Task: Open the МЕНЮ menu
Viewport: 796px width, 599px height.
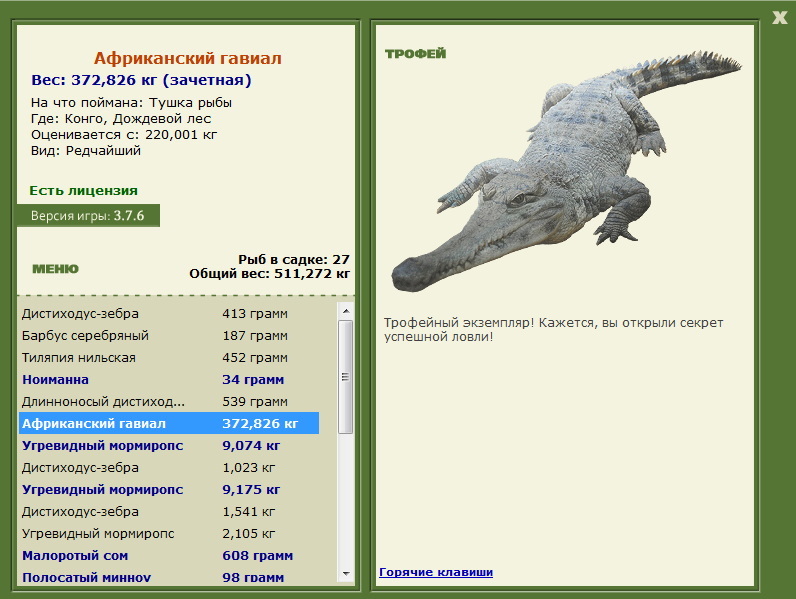Action: point(55,269)
